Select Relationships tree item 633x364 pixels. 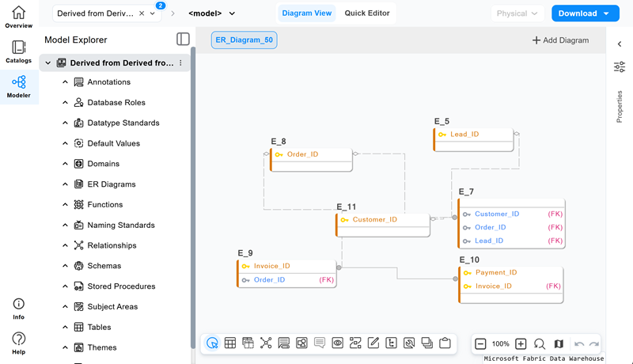click(x=112, y=245)
